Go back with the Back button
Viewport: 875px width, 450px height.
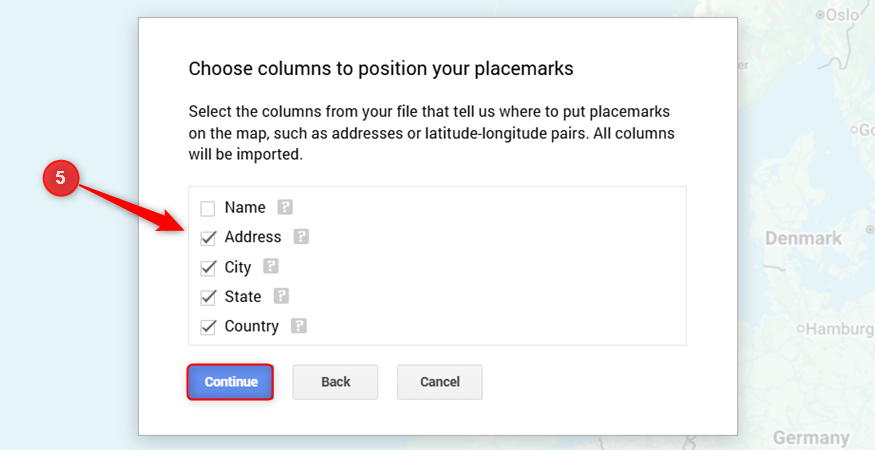tap(335, 382)
